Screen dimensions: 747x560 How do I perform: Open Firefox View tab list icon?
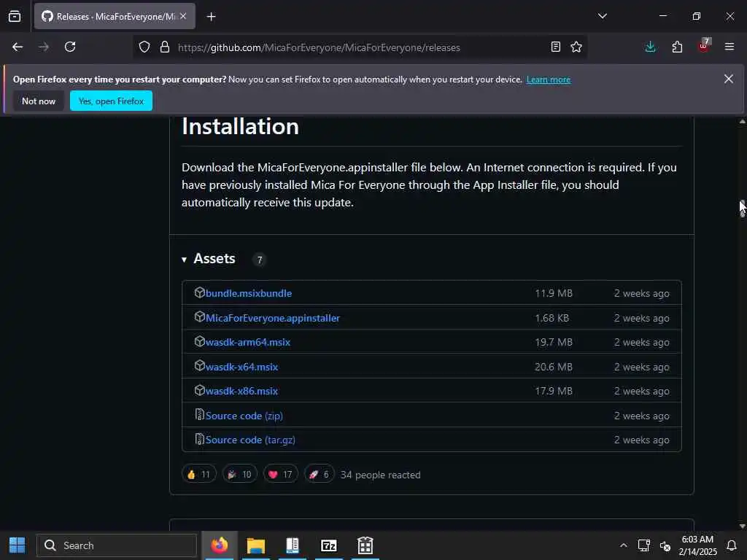click(x=15, y=16)
